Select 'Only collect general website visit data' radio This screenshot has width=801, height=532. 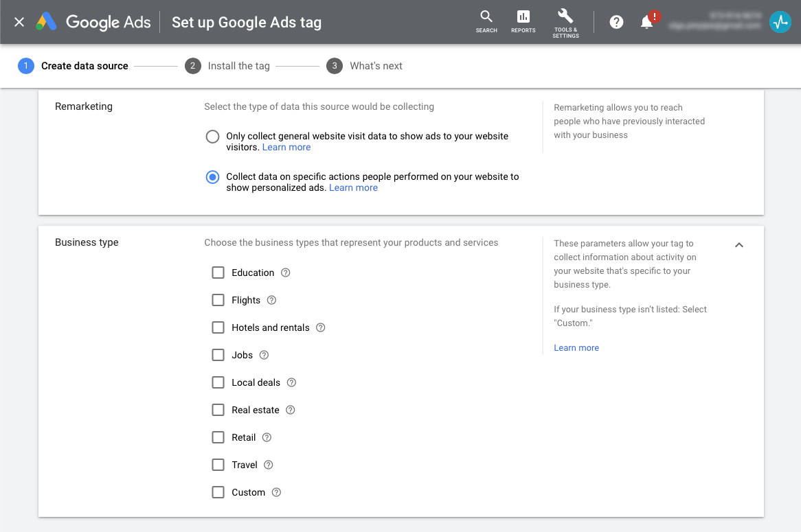[x=212, y=137]
